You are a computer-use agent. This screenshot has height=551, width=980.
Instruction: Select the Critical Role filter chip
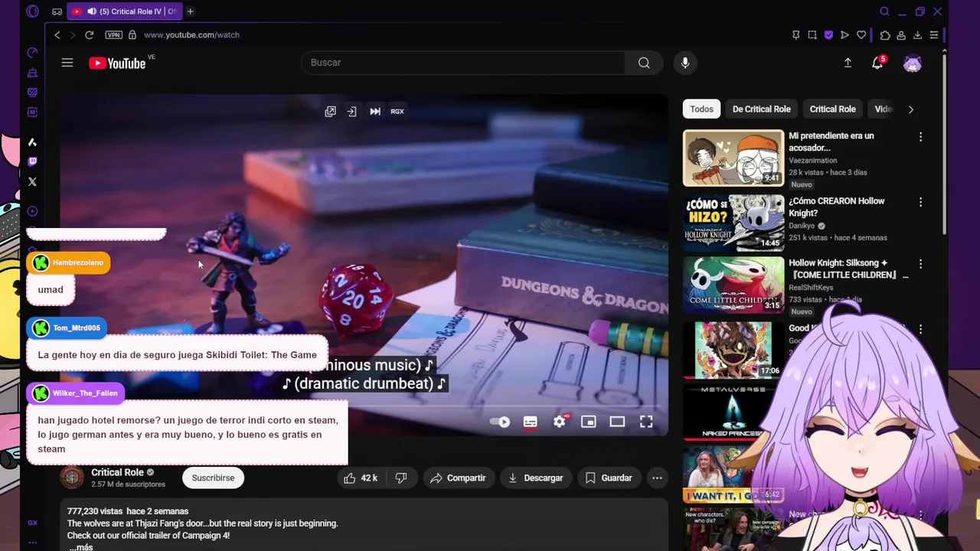pyautogui.click(x=832, y=109)
